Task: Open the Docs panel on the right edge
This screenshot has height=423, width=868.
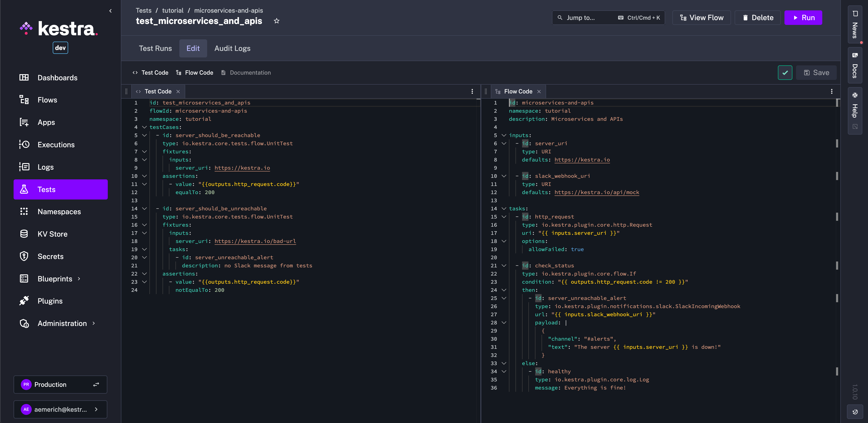Action: (x=854, y=66)
